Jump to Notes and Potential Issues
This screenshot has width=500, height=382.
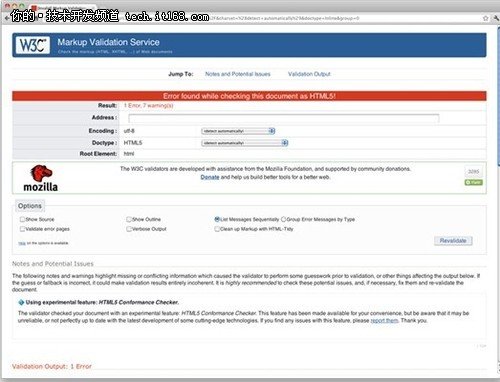click(238, 74)
